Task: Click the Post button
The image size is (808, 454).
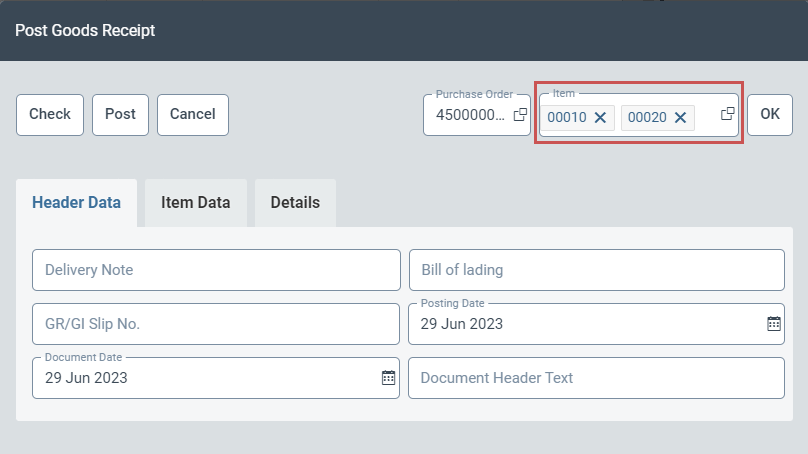Action: (x=120, y=115)
